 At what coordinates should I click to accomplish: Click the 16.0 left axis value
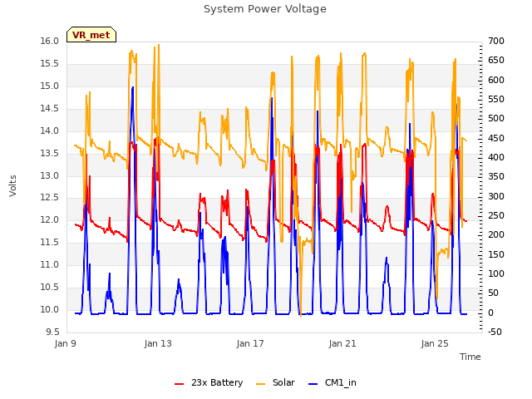50,42
